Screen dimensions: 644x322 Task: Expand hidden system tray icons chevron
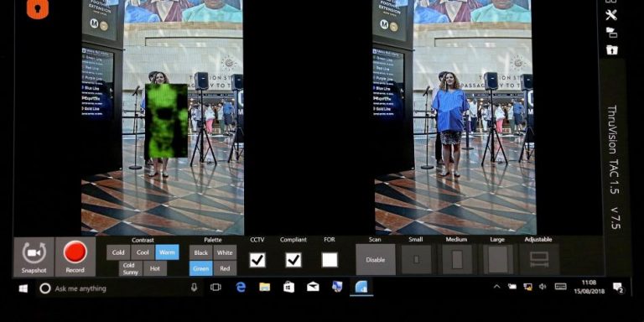coord(496,287)
